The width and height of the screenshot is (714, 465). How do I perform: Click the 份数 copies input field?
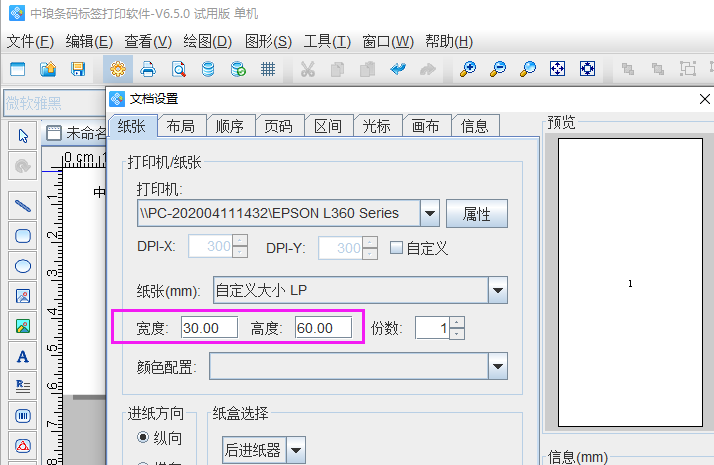pyautogui.click(x=432, y=328)
